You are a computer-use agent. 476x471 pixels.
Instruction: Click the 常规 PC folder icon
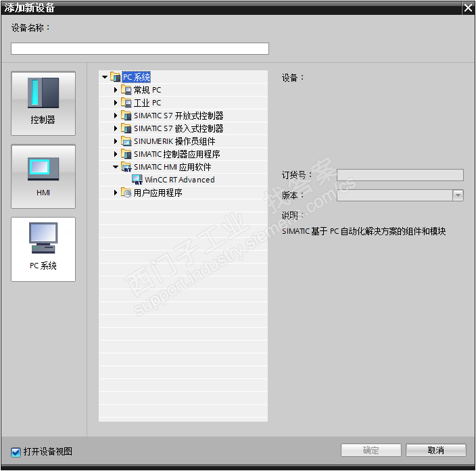click(126, 90)
